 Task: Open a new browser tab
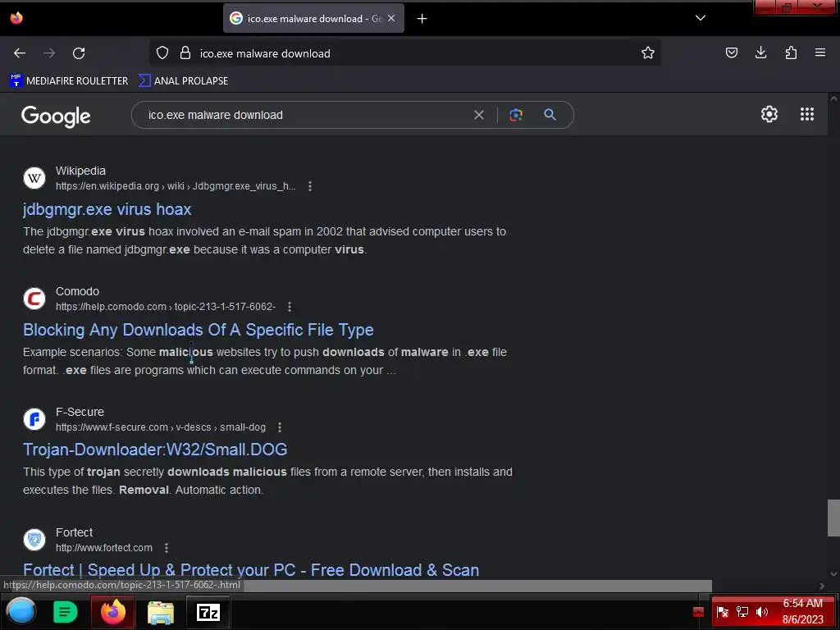pos(422,19)
